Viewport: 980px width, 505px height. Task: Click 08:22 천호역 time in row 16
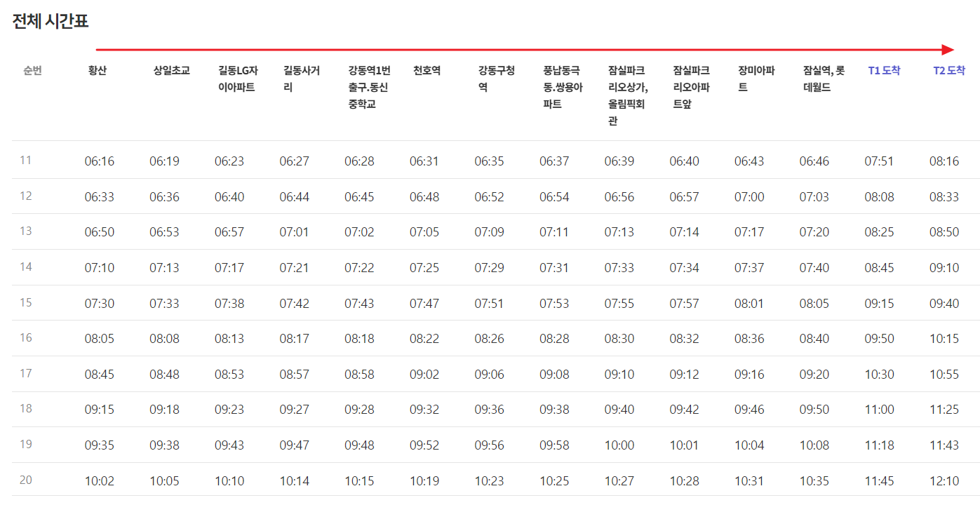click(x=424, y=339)
